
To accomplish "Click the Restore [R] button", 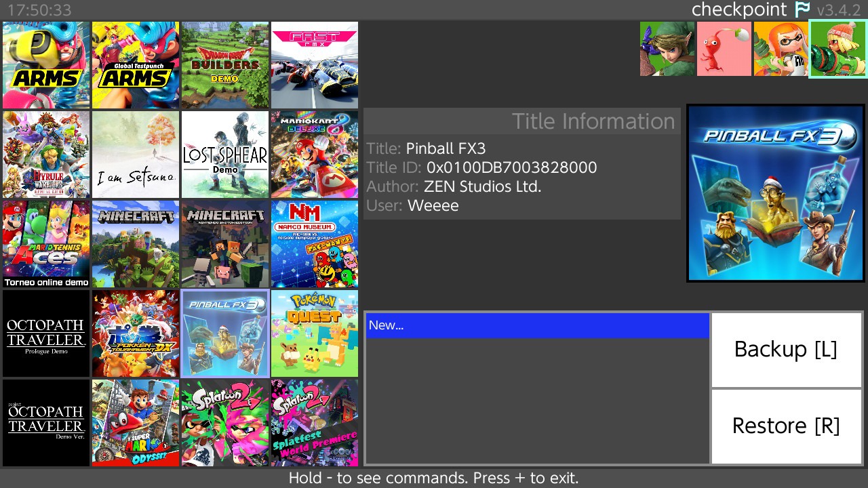I will 786,426.
